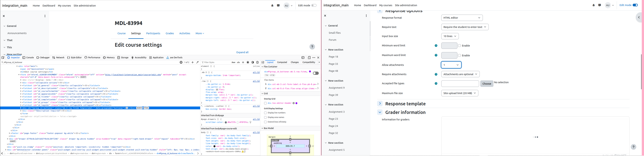
Task: Open course index three-dot menu in left window
Action: pyautogui.click(x=45, y=16)
